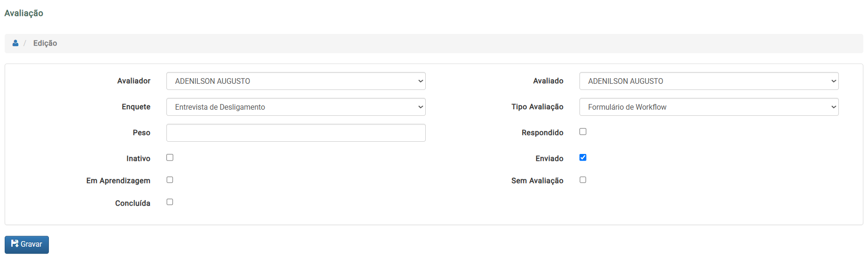This screenshot has height=266, width=868.
Task: Click the Peso input field
Action: coord(296,133)
